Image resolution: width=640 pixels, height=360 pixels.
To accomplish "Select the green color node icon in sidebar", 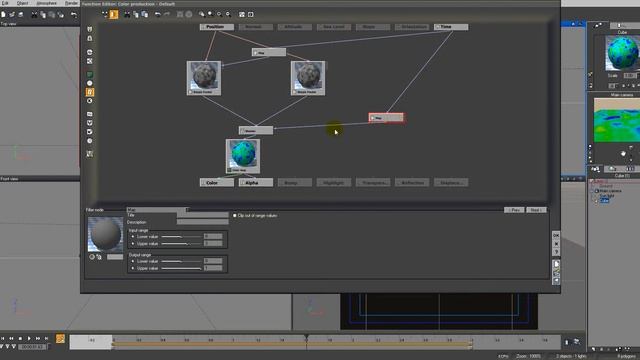I will 90,75.
